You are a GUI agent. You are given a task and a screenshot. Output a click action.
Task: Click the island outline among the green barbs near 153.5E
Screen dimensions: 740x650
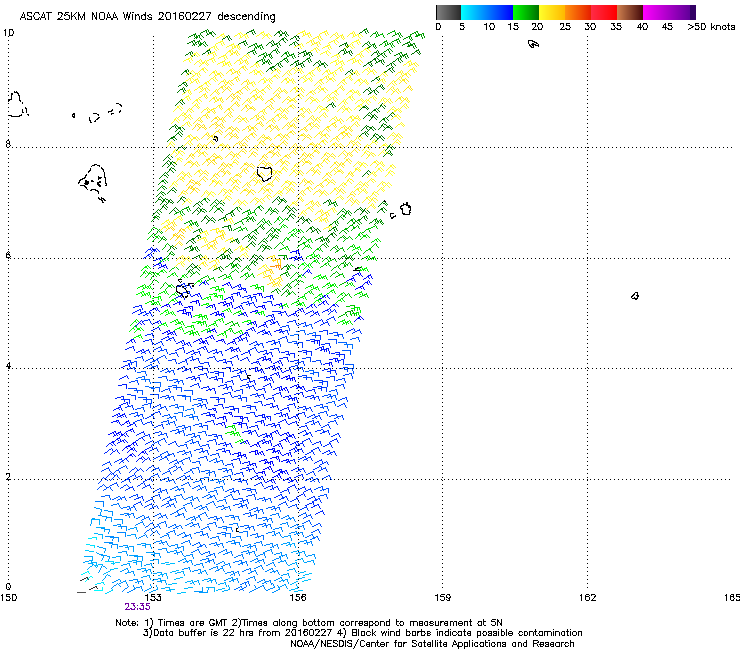pyautogui.click(x=184, y=287)
